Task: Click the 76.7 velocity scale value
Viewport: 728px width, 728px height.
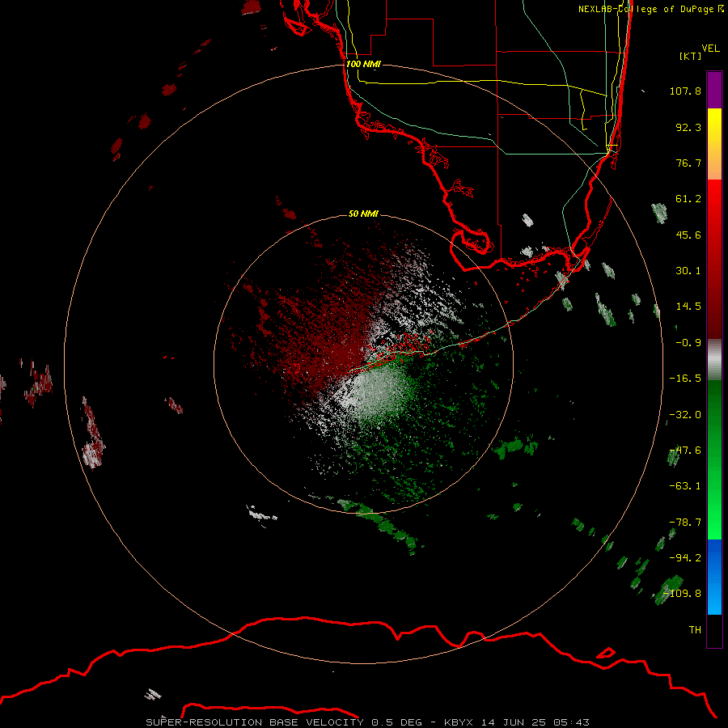Action: click(x=688, y=163)
